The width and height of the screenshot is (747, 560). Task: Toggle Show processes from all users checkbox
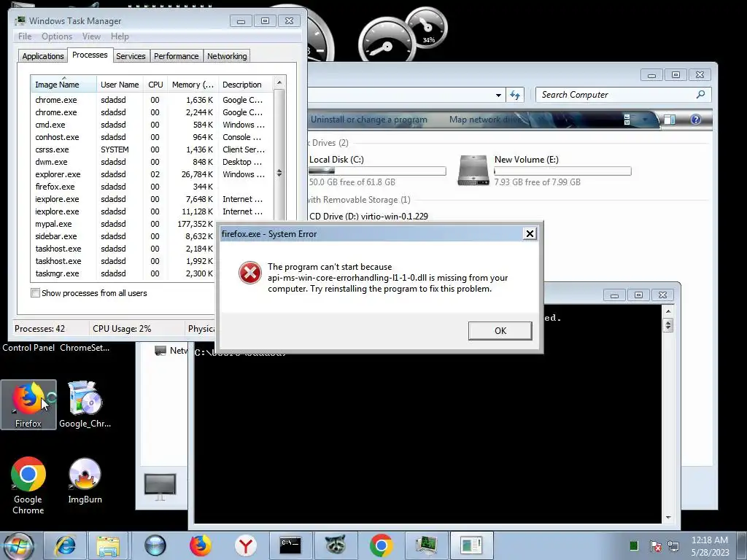pos(35,293)
